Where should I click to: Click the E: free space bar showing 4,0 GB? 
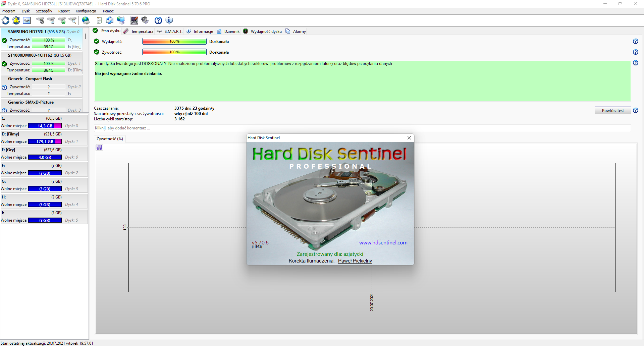[x=45, y=157]
